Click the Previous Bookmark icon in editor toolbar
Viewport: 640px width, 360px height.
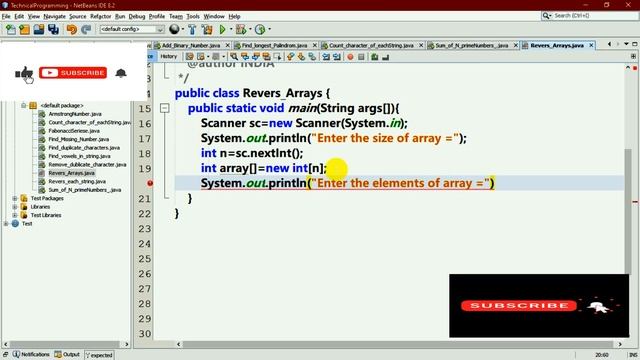click(290, 57)
